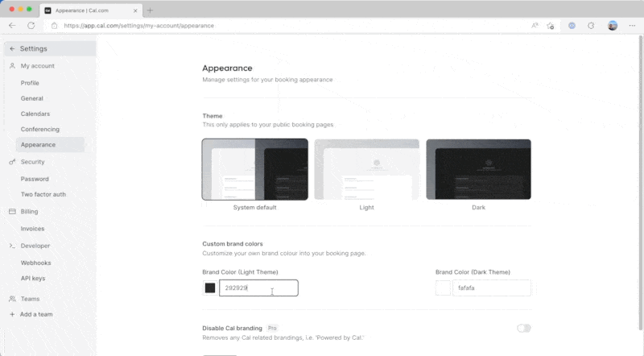Go back using the Settings arrow icon
This screenshot has width=644, height=356.
[x=12, y=48]
